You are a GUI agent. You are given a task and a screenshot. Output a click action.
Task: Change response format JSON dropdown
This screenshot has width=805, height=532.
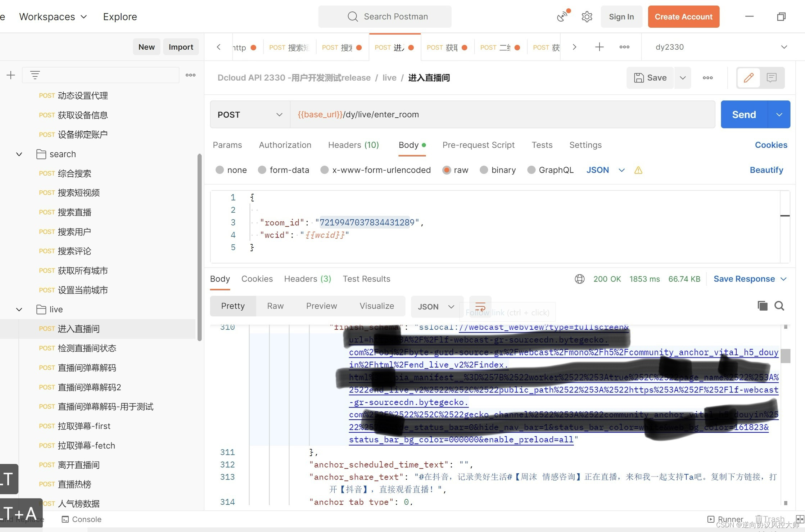coord(437,307)
